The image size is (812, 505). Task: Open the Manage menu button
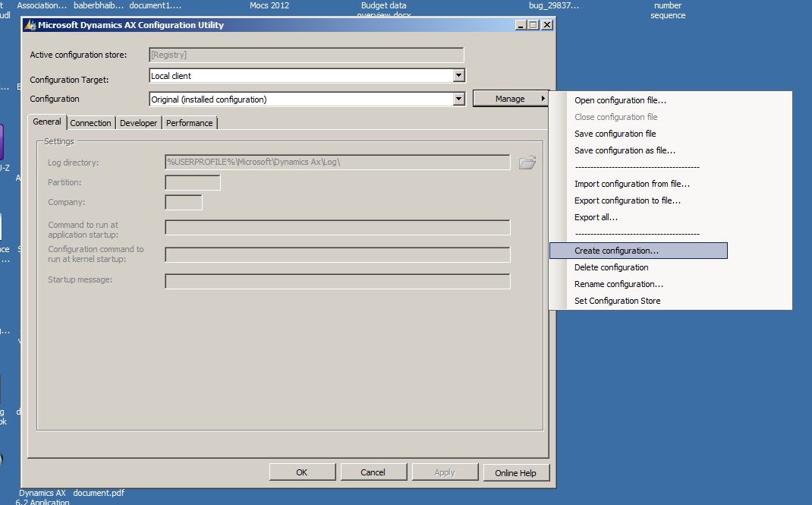[x=510, y=99]
